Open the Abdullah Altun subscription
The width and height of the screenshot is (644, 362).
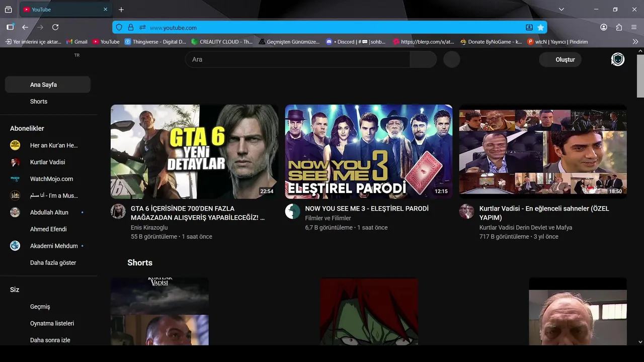point(48,212)
